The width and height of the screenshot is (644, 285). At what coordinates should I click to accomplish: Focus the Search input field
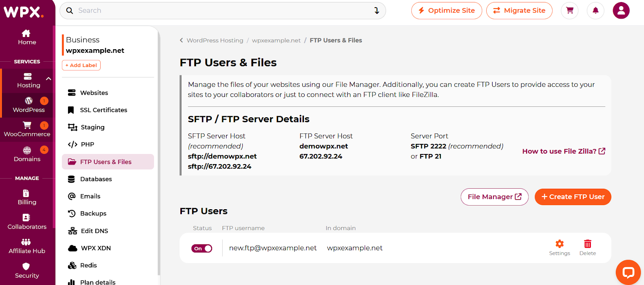[x=223, y=10]
